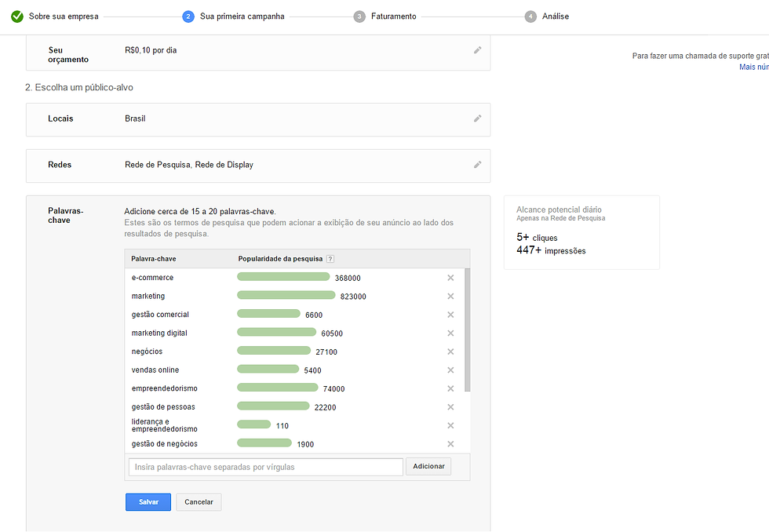
Task: Open the Faturamento step
Action: (x=385, y=16)
